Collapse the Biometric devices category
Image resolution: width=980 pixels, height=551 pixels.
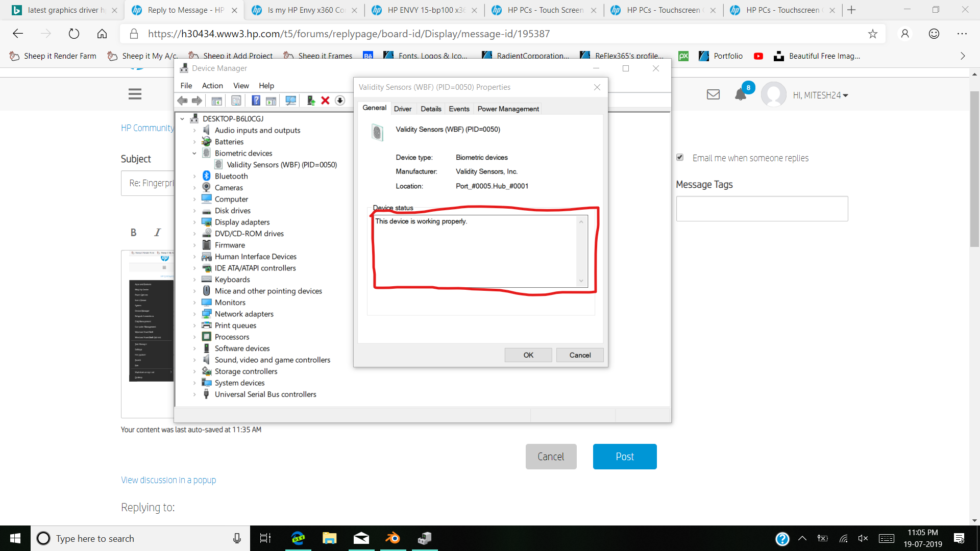pyautogui.click(x=194, y=153)
